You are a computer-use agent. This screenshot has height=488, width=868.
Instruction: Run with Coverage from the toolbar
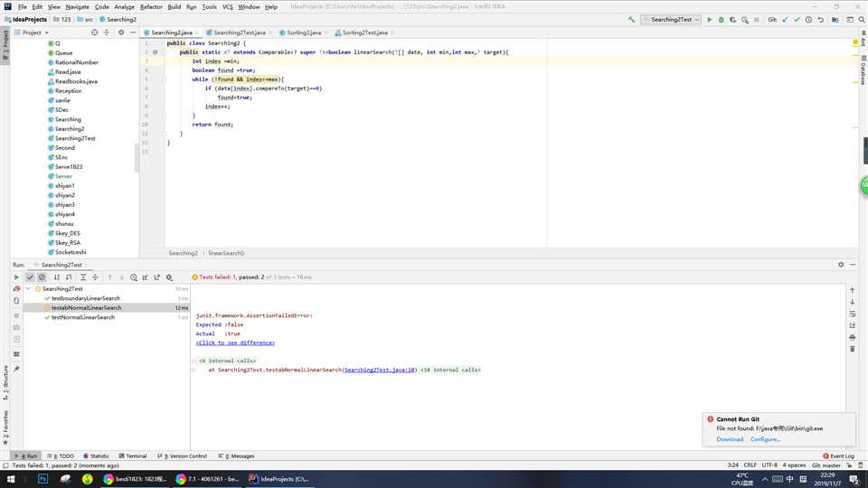click(x=733, y=19)
